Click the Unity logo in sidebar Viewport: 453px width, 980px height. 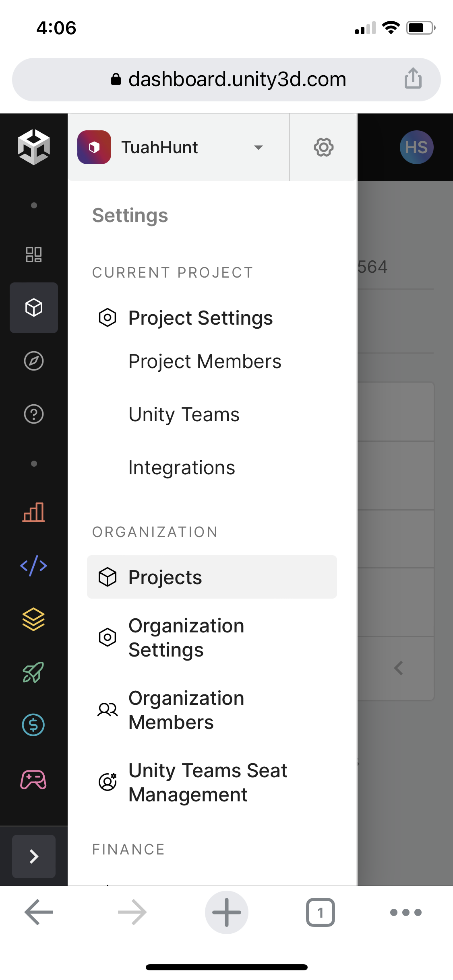pos(34,147)
